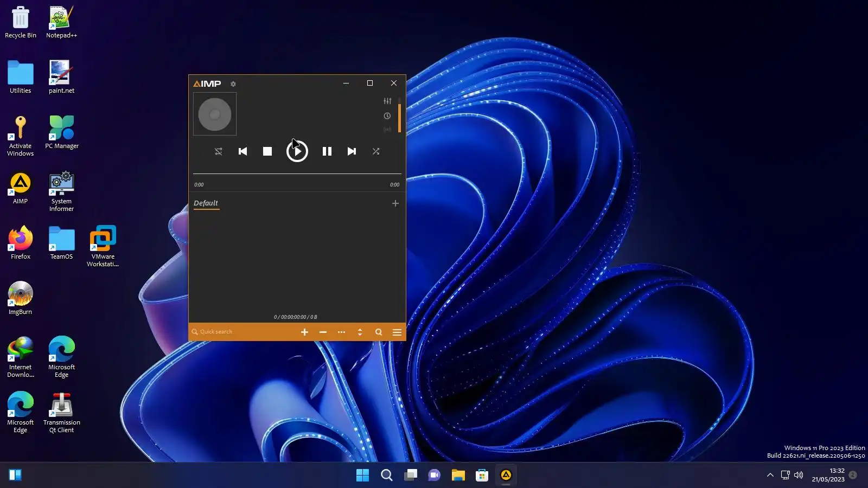Select the PC Manager desktop icon
The height and width of the screenshot is (488, 868).
tap(61, 133)
